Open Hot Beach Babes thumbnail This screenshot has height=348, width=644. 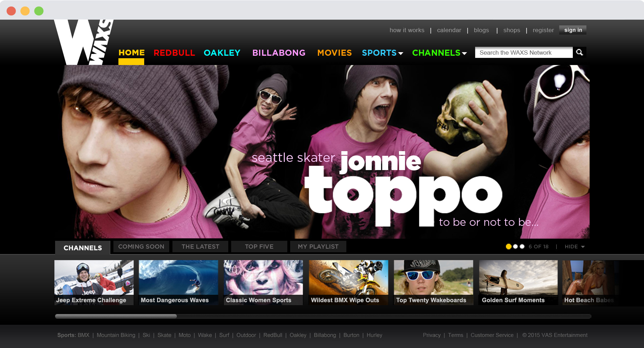click(590, 282)
